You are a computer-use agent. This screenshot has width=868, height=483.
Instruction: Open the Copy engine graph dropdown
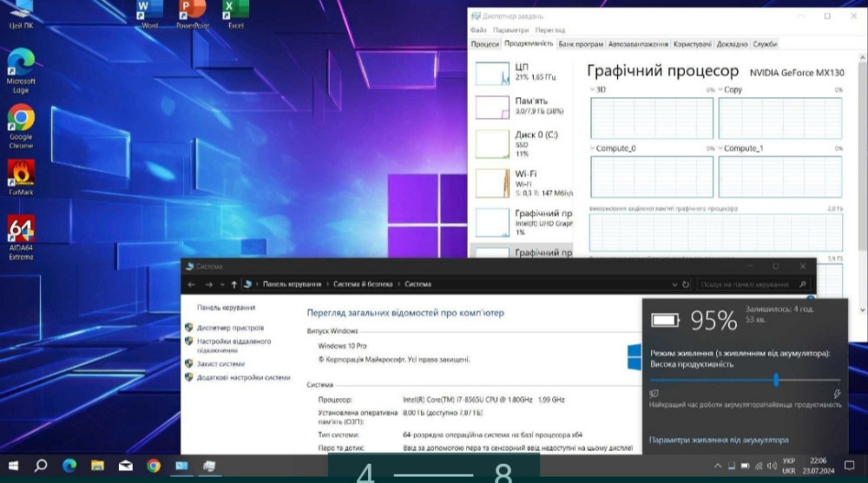[720, 90]
